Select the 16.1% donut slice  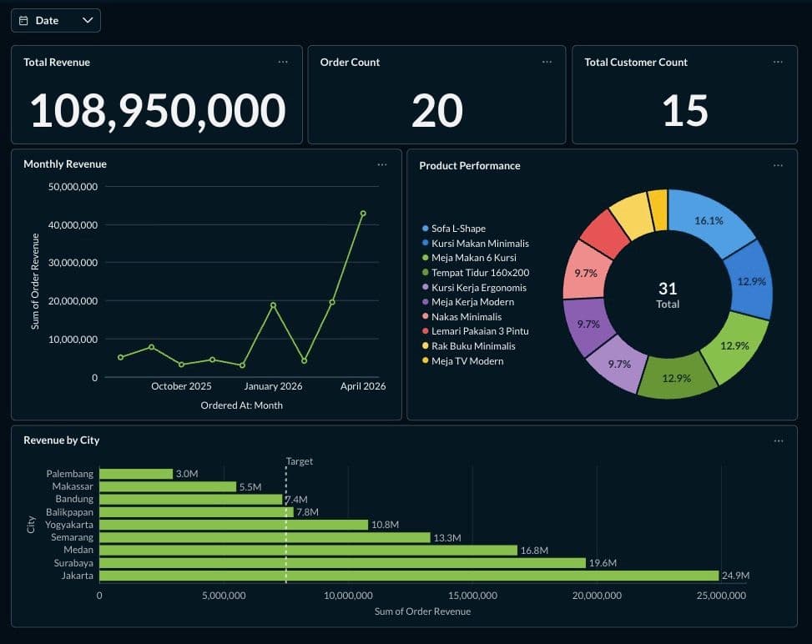[x=709, y=221]
